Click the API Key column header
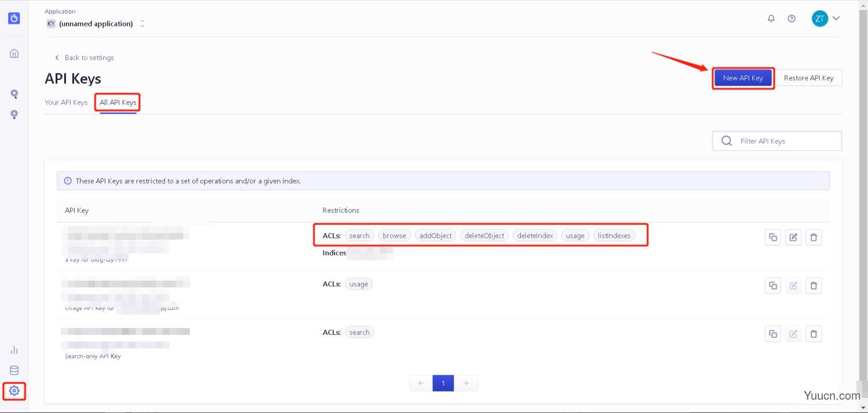This screenshot has height=413, width=868. (x=76, y=211)
